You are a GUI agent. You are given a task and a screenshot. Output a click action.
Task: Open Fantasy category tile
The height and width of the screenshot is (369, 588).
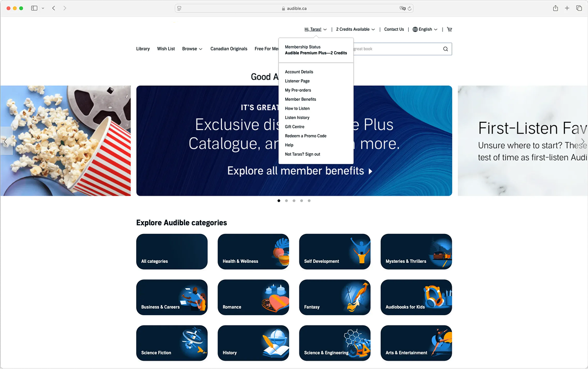[x=335, y=298]
